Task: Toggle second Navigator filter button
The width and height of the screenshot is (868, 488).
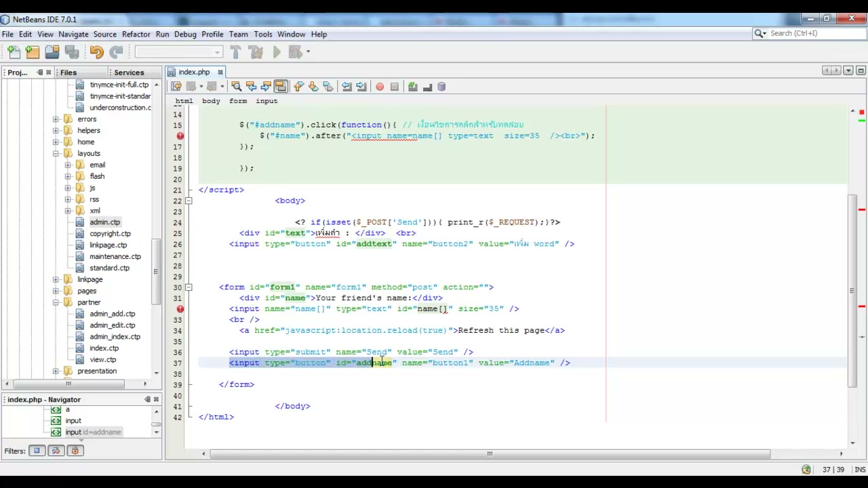Action: [56, 451]
